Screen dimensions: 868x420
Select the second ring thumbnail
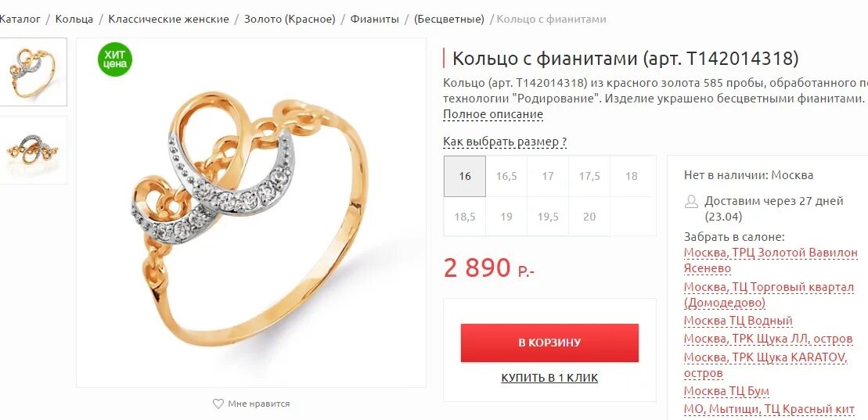(x=33, y=150)
